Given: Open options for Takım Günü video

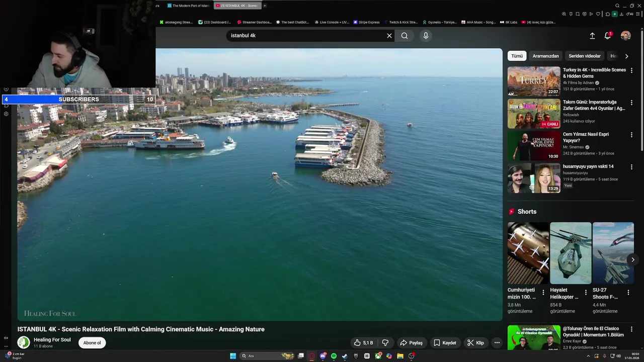Looking at the screenshot, I should [x=631, y=103].
